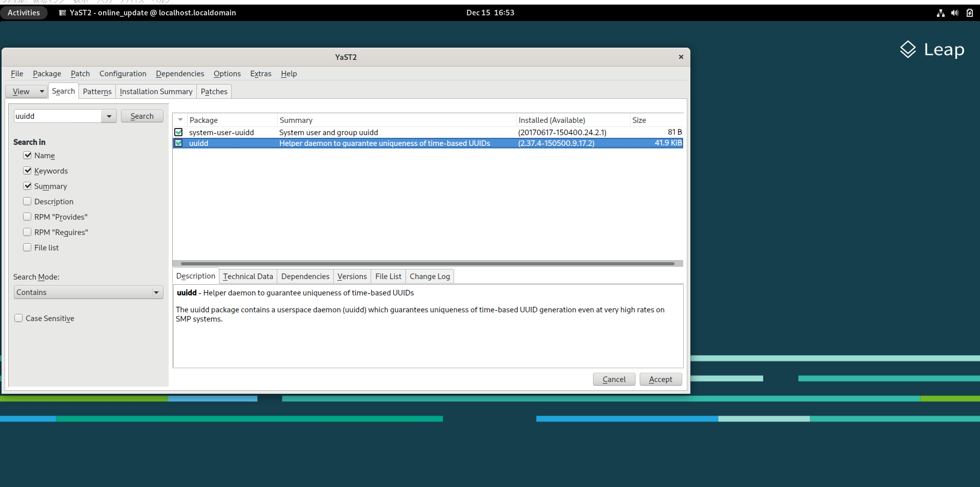The width and height of the screenshot is (980, 487).
Task: Click the network status icon in top bar
Action: click(941, 13)
